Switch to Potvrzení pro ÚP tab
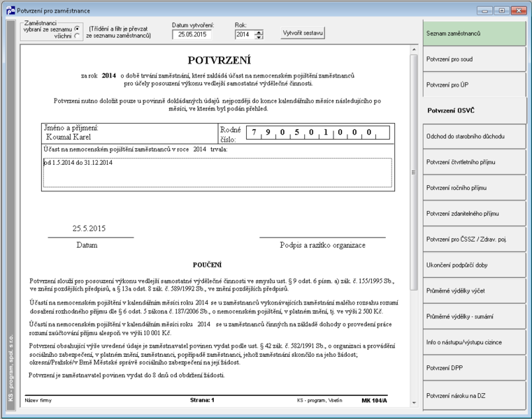The width and height of the screenshot is (532, 419). coord(474,84)
